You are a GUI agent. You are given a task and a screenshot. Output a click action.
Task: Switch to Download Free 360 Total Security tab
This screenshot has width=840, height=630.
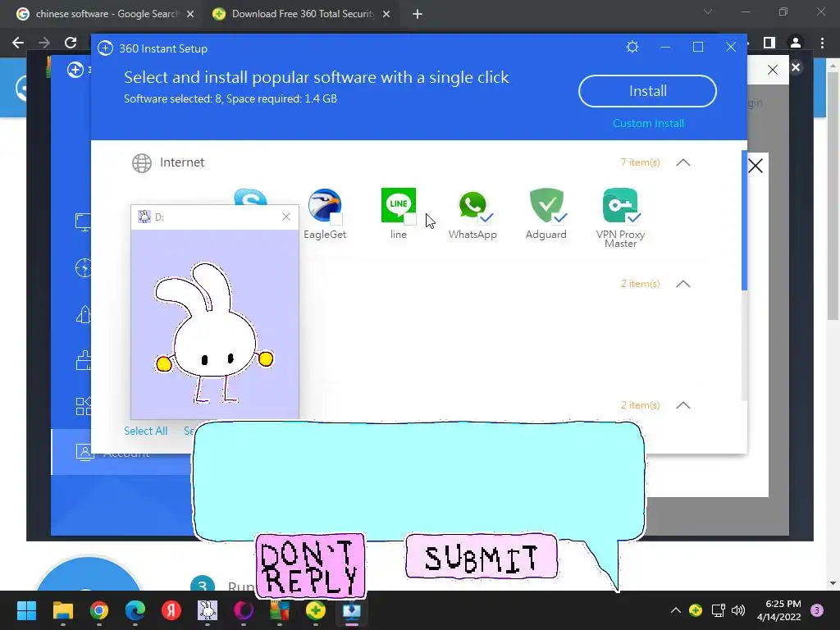point(302,14)
